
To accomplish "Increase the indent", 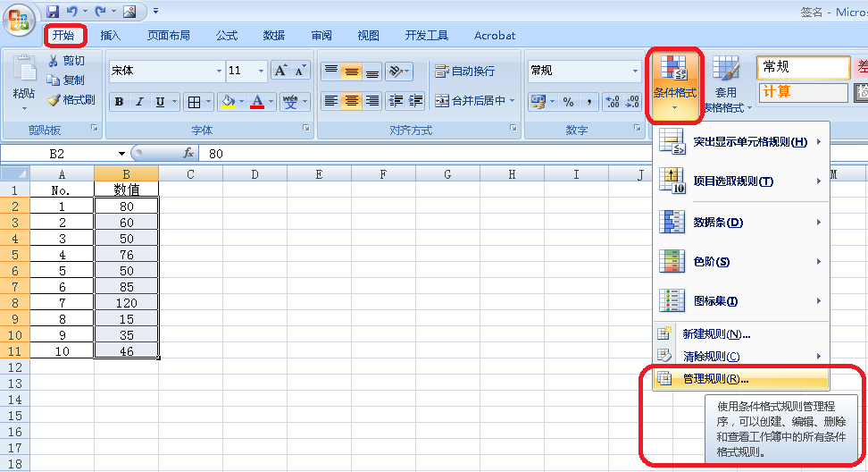I will (416, 101).
